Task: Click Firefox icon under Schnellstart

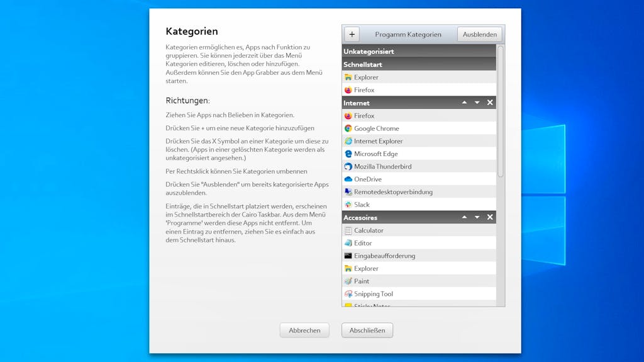Action: tap(348, 90)
